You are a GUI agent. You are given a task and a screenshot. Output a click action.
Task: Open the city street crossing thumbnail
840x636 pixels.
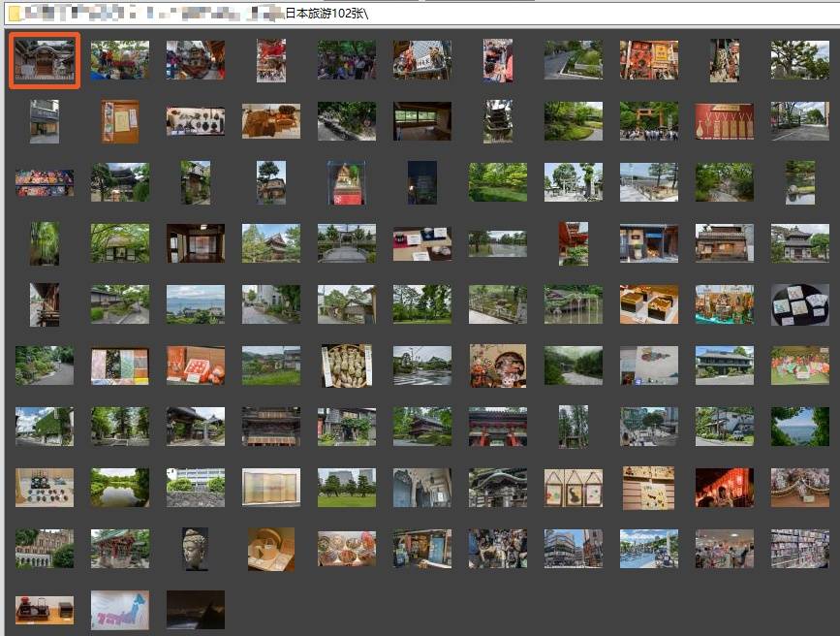point(573,548)
